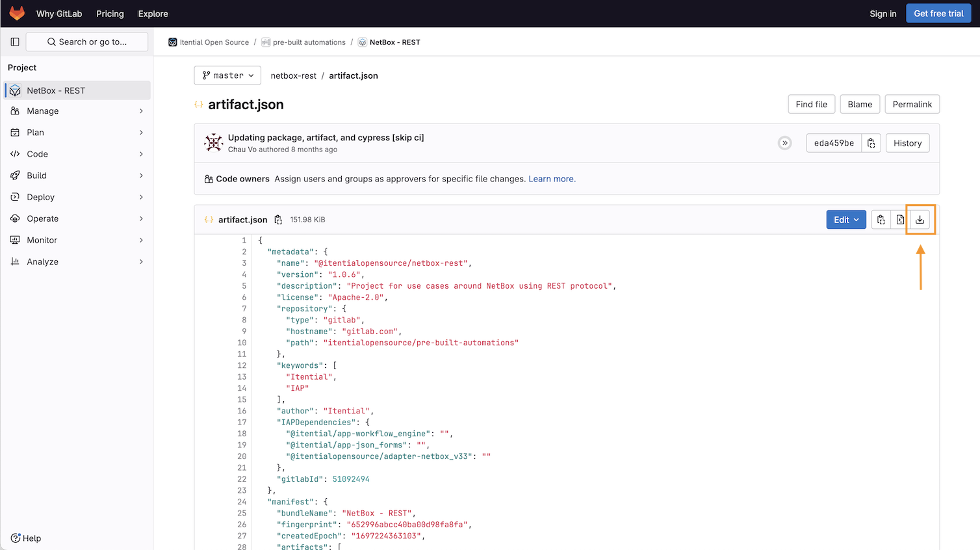This screenshot has width=980, height=550.
Task: Download the artifact.json file
Action: point(920,220)
